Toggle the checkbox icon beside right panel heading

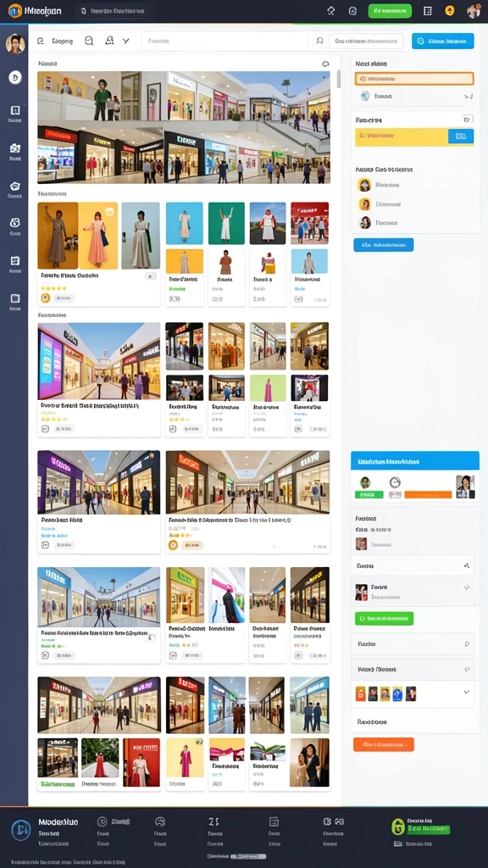(x=468, y=119)
